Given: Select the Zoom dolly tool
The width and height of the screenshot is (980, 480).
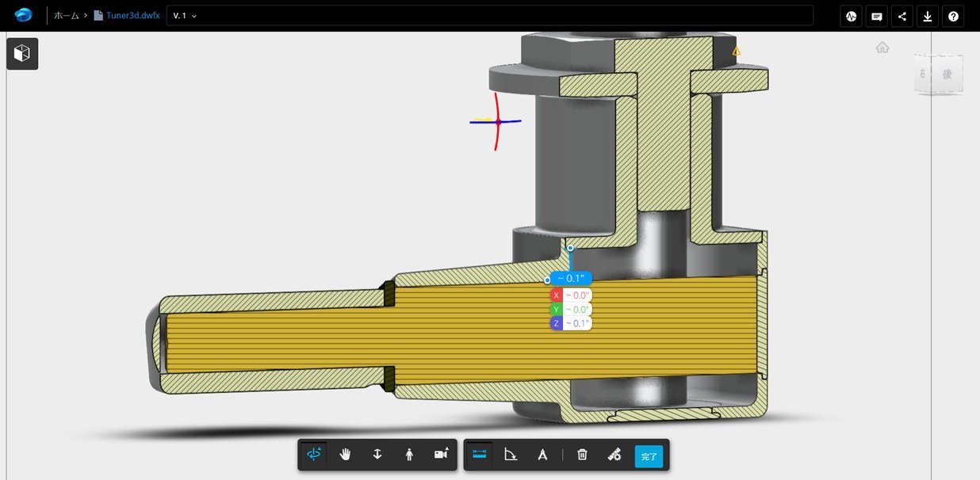Looking at the screenshot, I should (377, 455).
